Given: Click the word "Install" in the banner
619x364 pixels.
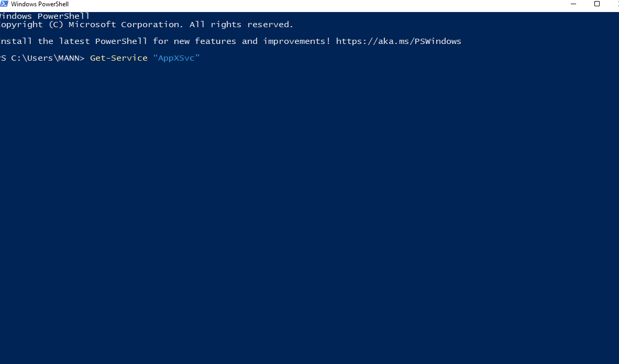Looking at the screenshot, I should click(15, 41).
